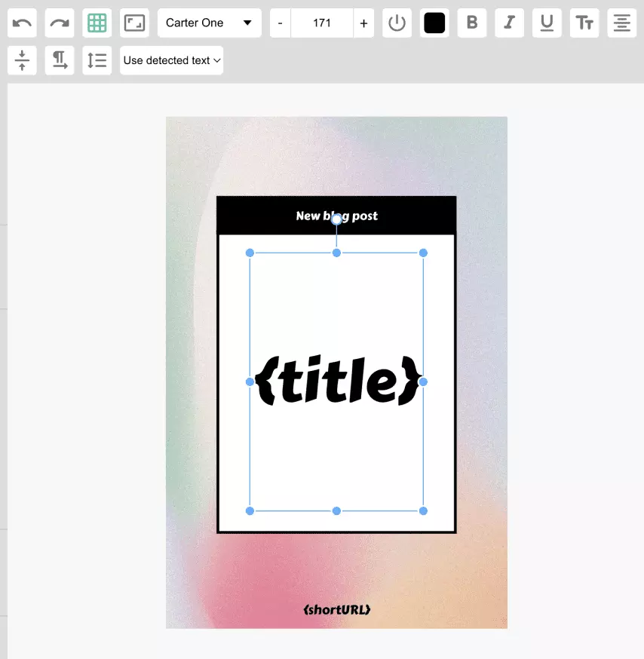Increase font size with plus button
This screenshot has width=644, height=659.
pos(363,23)
